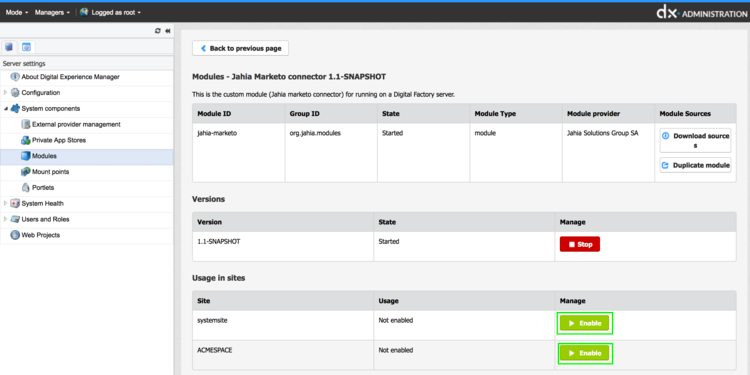Open the Logged as root menu
The height and width of the screenshot is (375, 750).
(116, 12)
